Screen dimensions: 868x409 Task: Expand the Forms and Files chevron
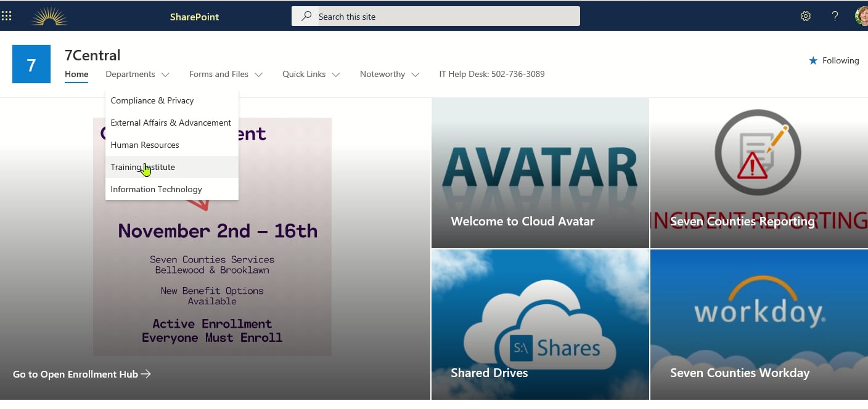coord(258,75)
